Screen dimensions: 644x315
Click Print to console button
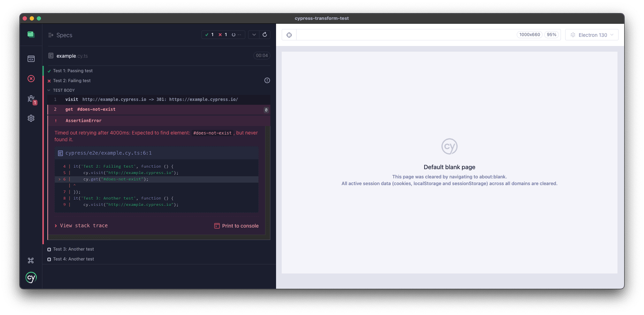pyautogui.click(x=236, y=226)
